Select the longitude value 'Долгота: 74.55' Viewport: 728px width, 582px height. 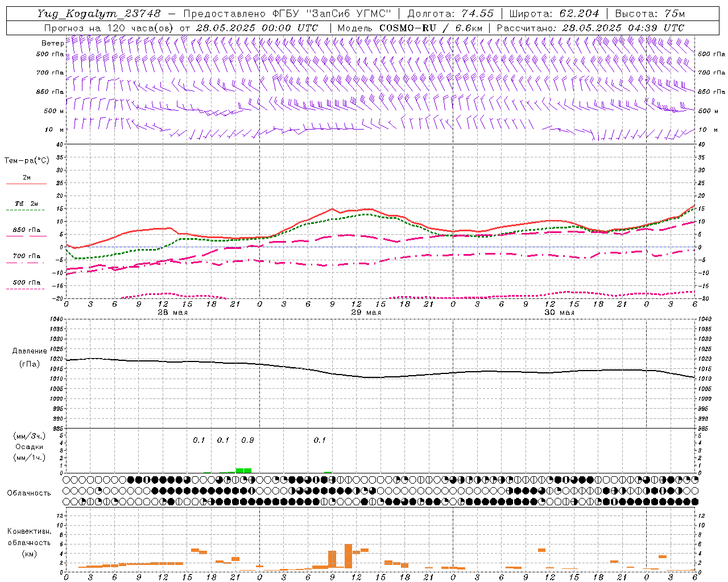450,14
